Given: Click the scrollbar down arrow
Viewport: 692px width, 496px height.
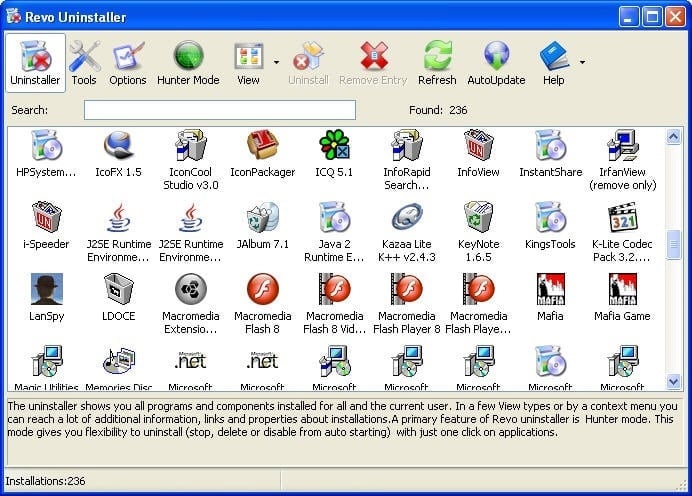Looking at the screenshot, I should click(673, 381).
